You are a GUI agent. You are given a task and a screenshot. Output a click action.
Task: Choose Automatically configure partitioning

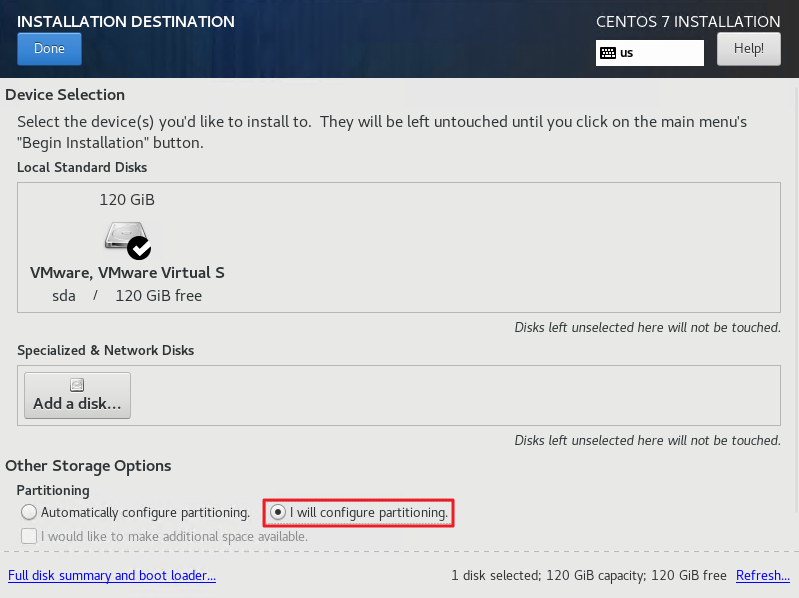pos(136,512)
